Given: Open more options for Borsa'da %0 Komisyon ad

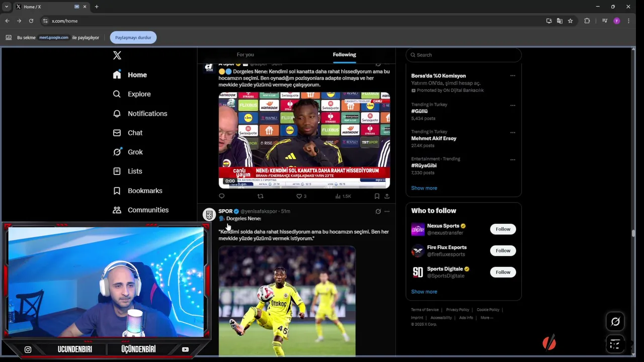Looking at the screenshot, I should 513,76.
